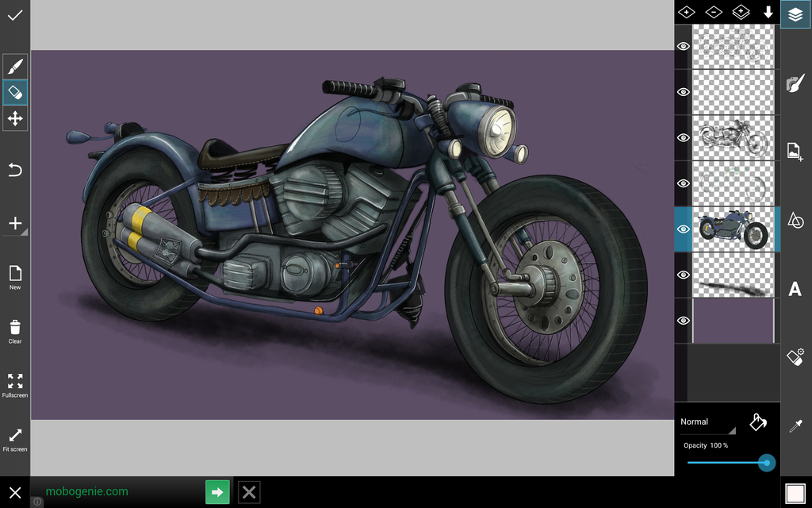
Task: Pick a color with the eyedropper
Action: coord(795,426)
